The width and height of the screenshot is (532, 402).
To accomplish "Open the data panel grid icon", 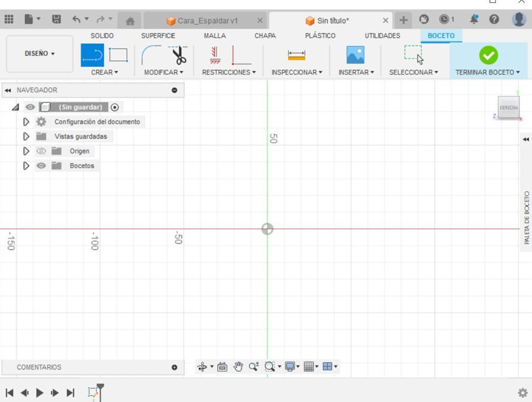I will click(9, 19).
